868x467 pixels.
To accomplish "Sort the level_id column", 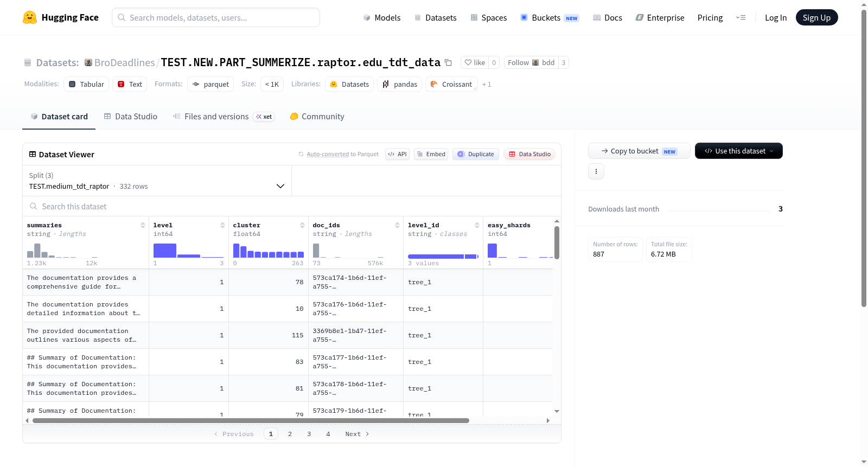I will [x=477, y=225].
